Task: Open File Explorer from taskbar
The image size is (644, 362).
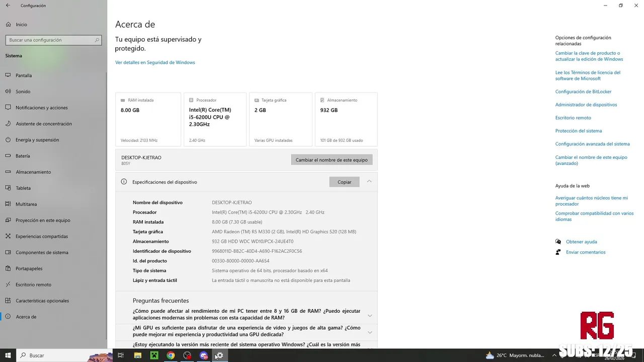Action: [x=137, y=355]
